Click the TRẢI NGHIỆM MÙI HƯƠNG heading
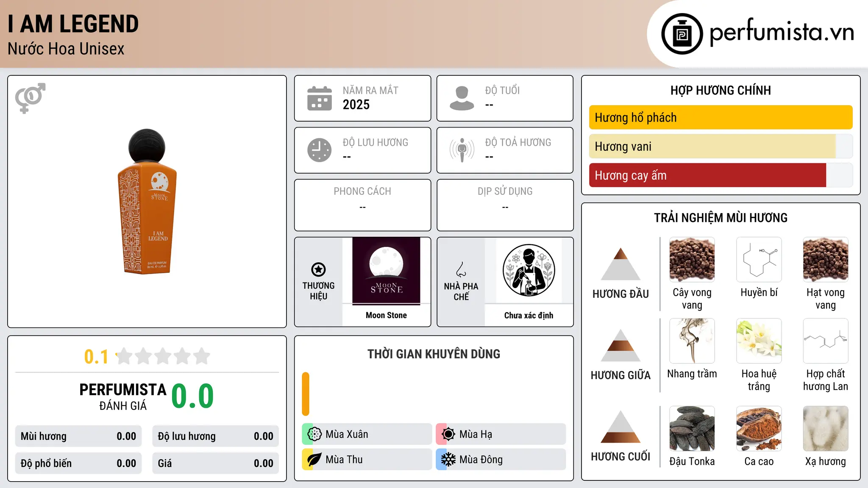The width and height of the screenshot is (868, 488). coord(721,218)
